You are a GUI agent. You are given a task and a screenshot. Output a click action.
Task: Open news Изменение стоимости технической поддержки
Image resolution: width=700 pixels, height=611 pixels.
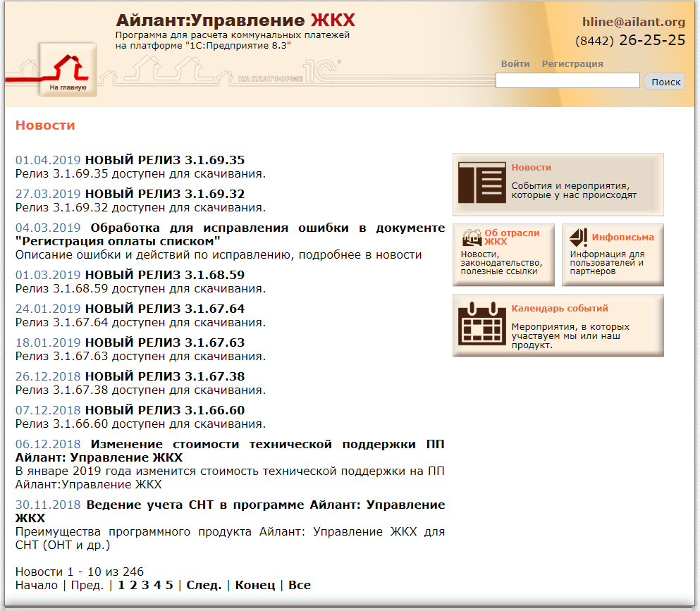(230, 451)
